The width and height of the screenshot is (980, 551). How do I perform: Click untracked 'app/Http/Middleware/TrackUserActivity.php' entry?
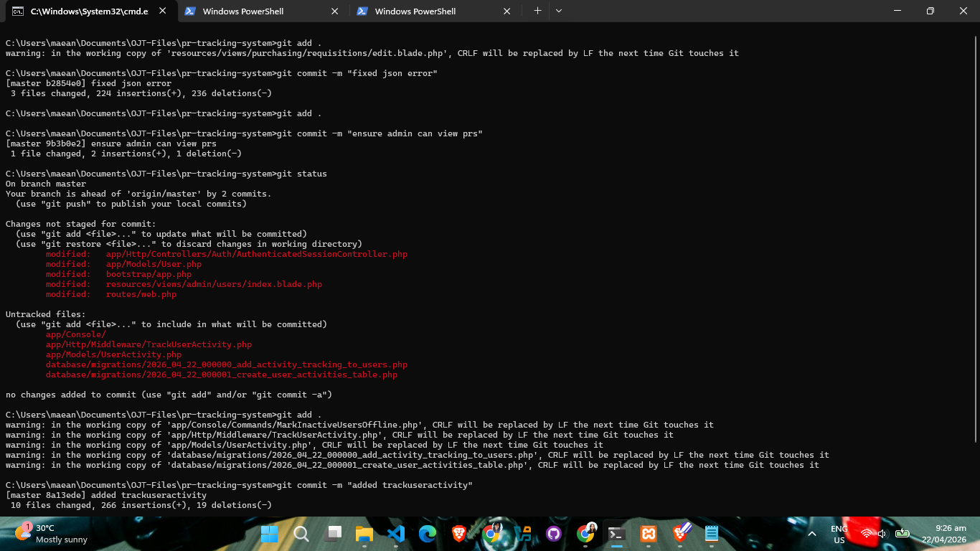point(149,344)
